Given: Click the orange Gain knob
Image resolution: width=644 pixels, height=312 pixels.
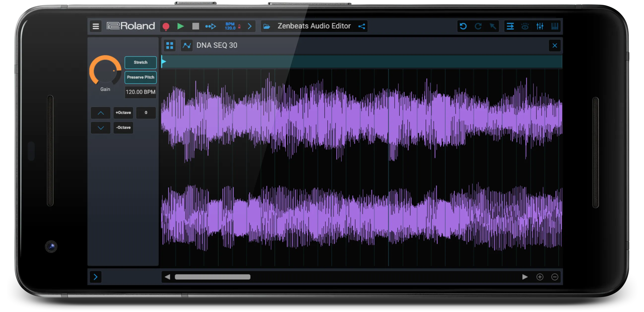Looking at the screenshot, I should (x=105, y=71).
